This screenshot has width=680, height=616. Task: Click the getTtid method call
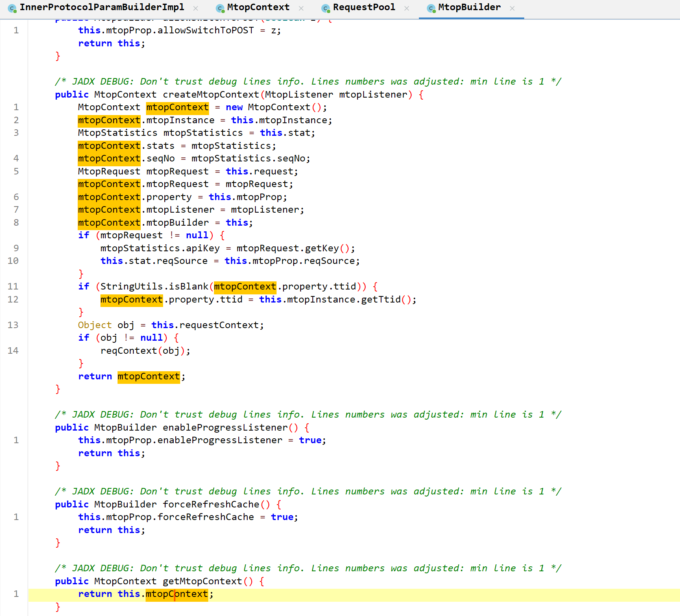[381, 300]
